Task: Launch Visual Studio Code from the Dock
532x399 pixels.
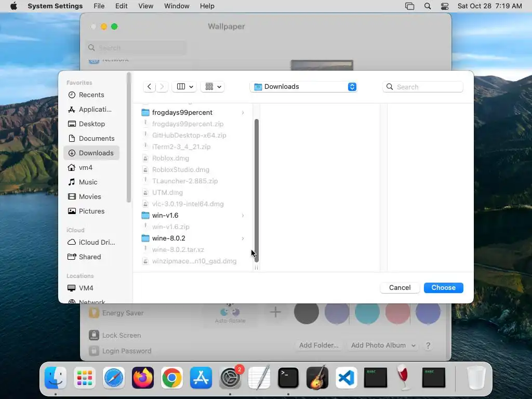Action: click(347, 378)
